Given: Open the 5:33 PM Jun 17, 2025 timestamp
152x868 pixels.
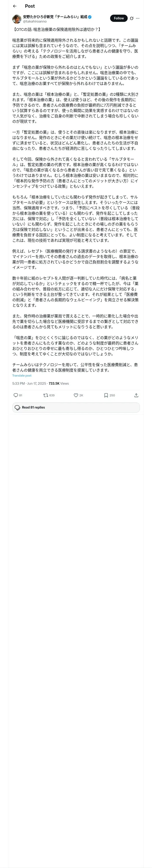Looking at the screenshot, I should pos(29,384).
